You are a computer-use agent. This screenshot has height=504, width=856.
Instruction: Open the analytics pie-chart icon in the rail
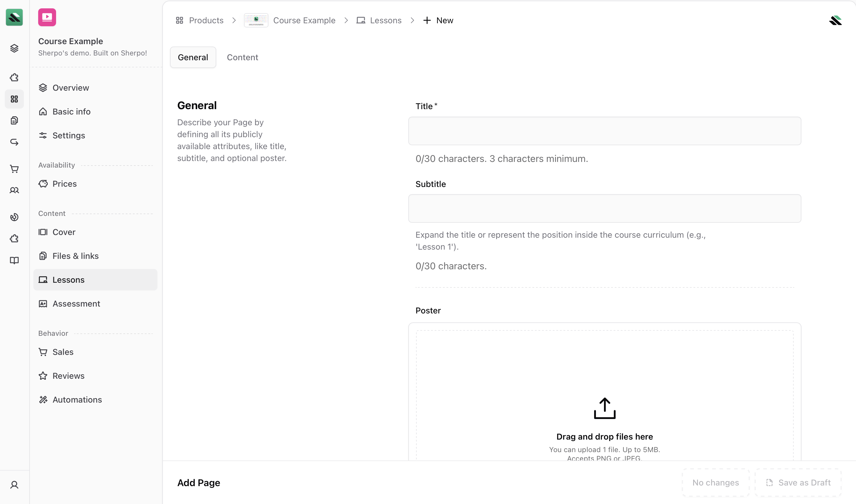14,217
